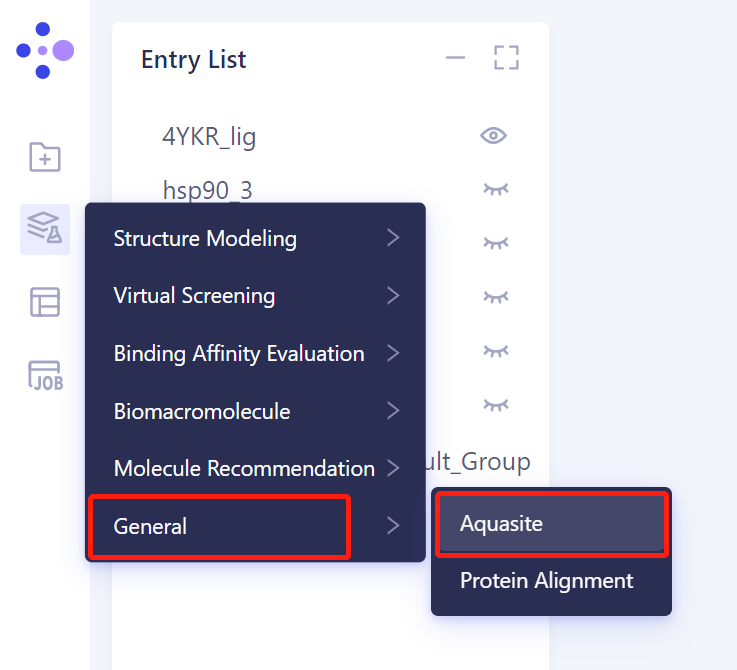Viewport: 737px width, 670px height.
Task: Choose Protein Alignment from the submenu
Action: [547, 580]
